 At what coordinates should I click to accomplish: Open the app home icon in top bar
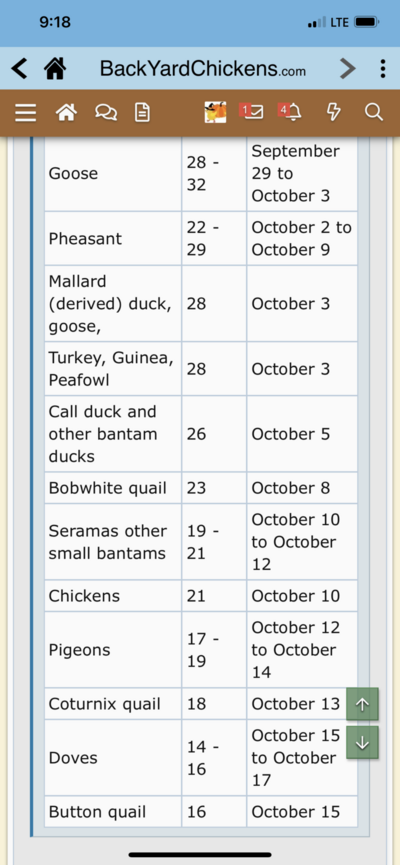[x=55, y=69]
